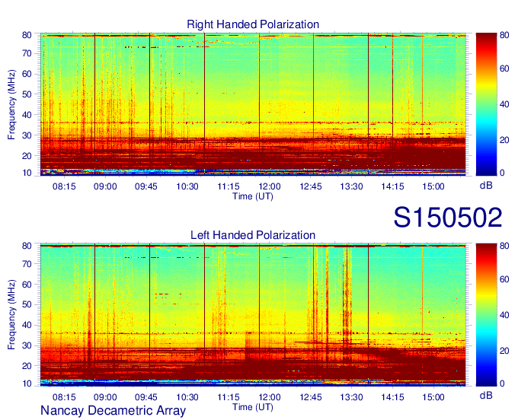Click 13:30 time tick of Right Handed plot

click(x=351, y=186)
